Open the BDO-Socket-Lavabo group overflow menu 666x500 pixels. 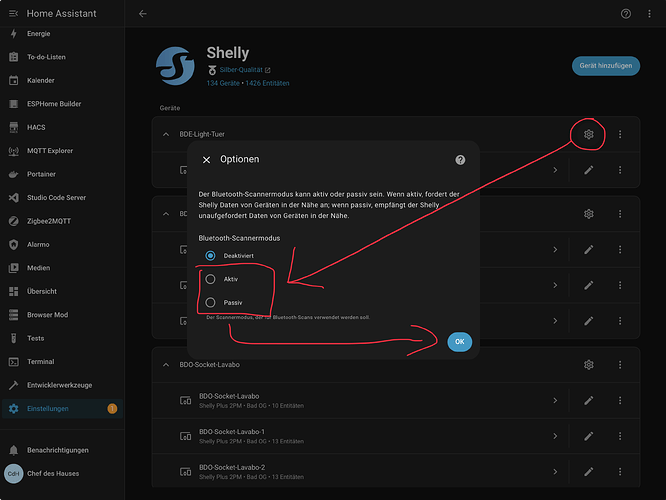click(x=620, y=365)
